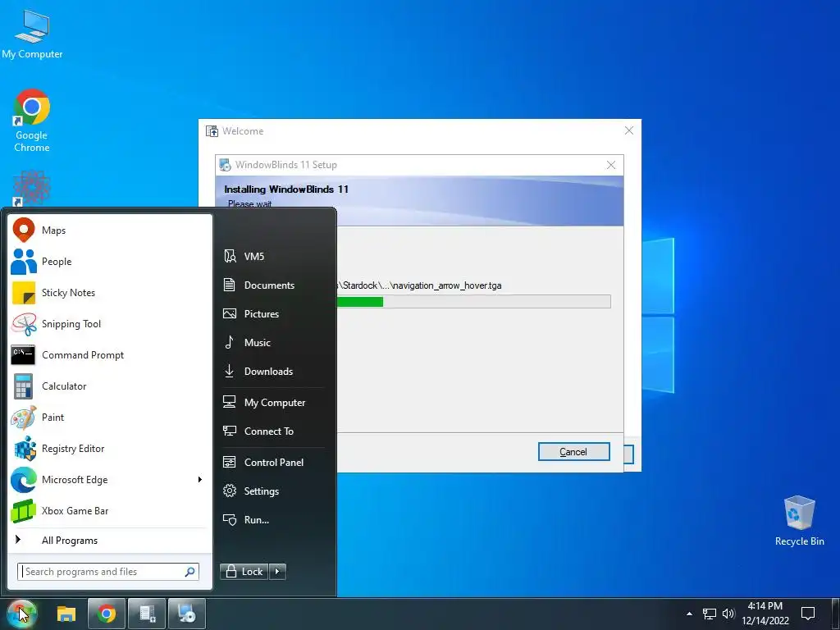Image resolution: width=840 pixels, height=630 pixels.
Task: Click the partly hidden desktop shortcut below Chrome
Action: 32,189
